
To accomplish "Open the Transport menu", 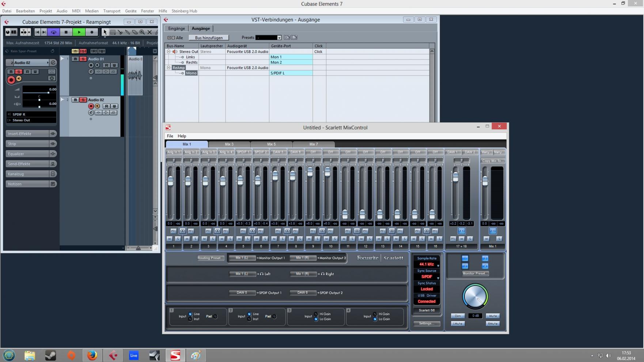I will click(112, 11).
